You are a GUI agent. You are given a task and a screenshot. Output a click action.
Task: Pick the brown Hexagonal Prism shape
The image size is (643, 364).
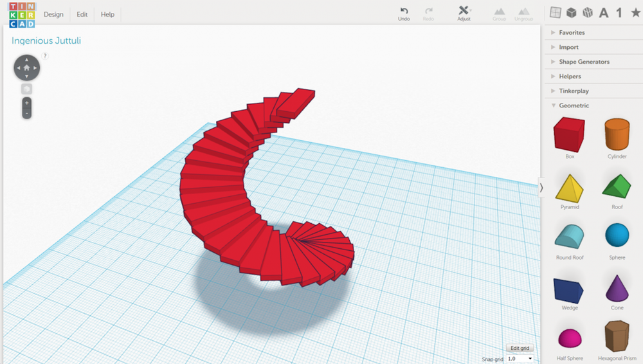(x=617, y=336)
